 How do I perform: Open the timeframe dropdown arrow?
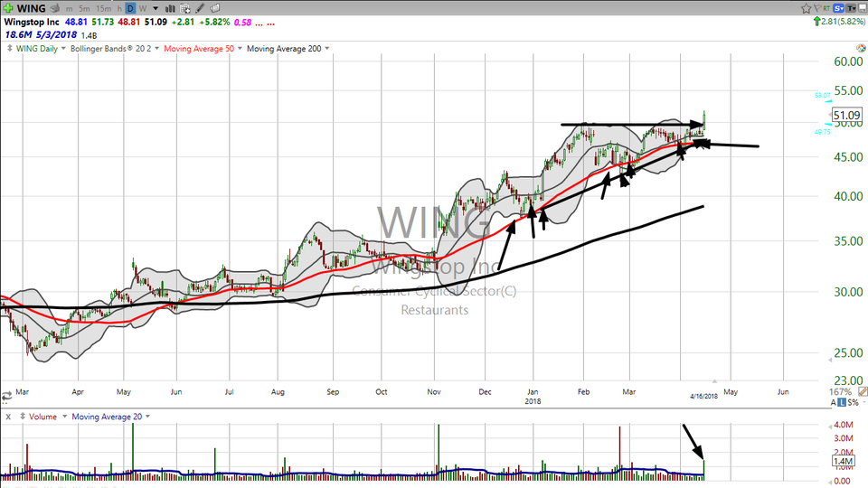tap(156, 9)
